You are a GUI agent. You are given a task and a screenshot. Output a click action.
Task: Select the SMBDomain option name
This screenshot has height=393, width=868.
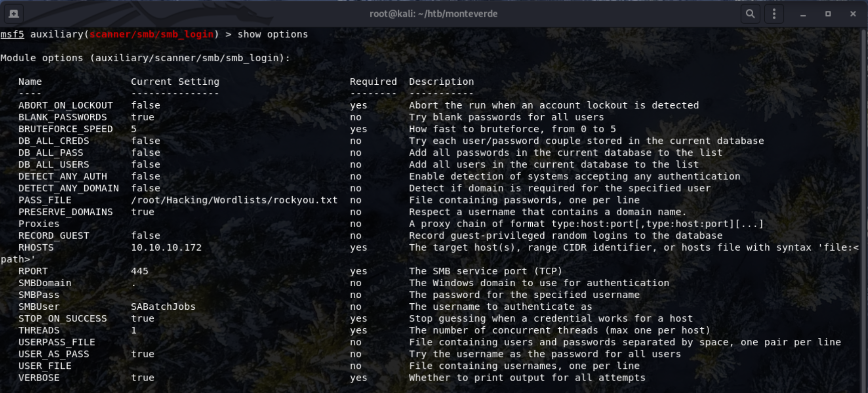click(x=45, y=283)
